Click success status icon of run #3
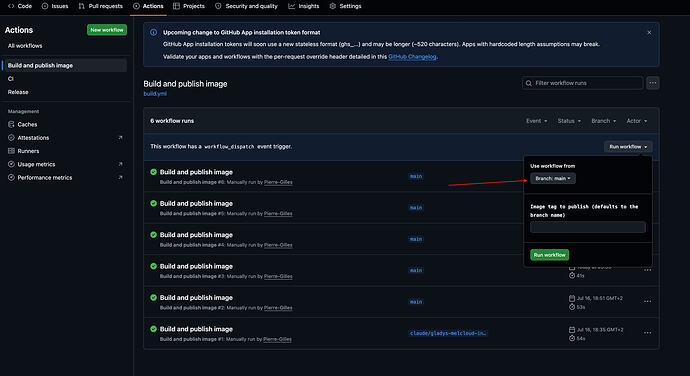 pyautogui.click(x=154, y=266)
